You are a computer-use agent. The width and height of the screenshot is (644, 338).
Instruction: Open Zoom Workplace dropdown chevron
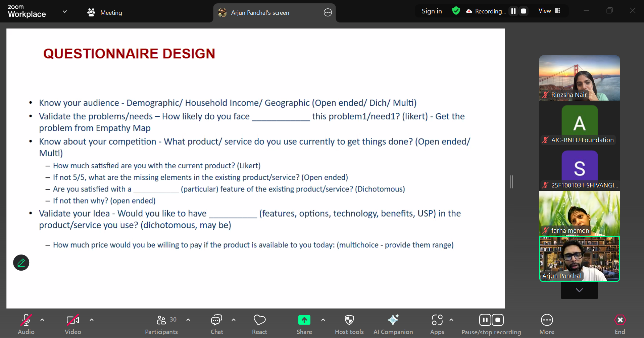[x=65, y=12]
